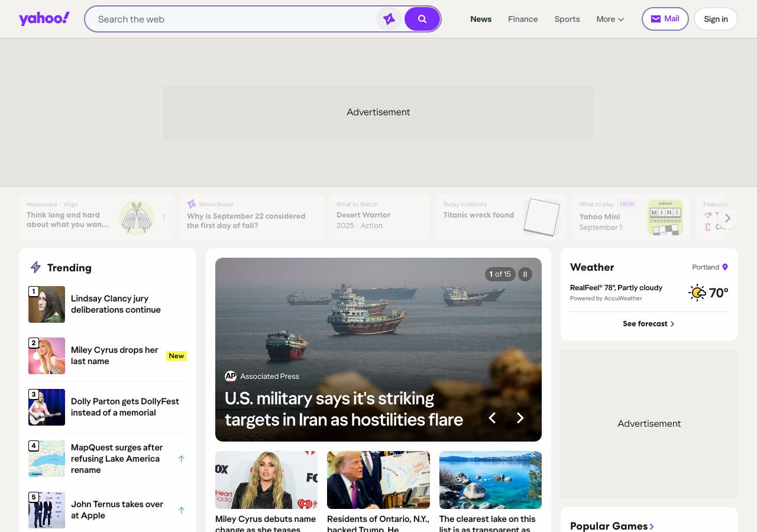
Task: Click the Trump signing photo
Action: [x=378, y=480]
